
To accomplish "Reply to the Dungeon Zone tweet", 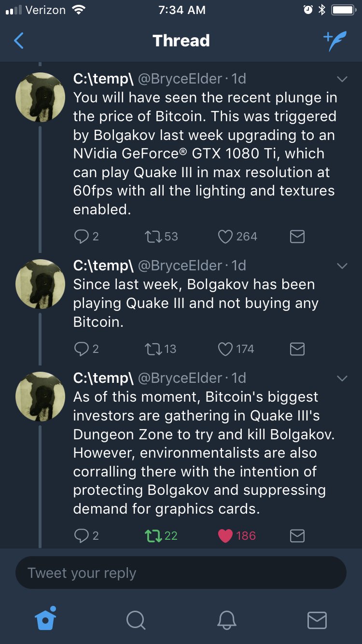I will click(81, 535).
